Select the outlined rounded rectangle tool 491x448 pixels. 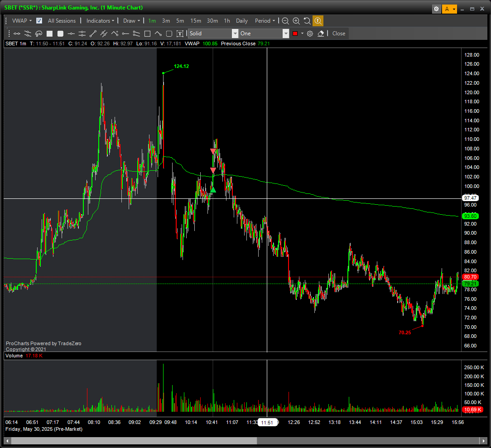pyautogui.click(x=169, y=34)
